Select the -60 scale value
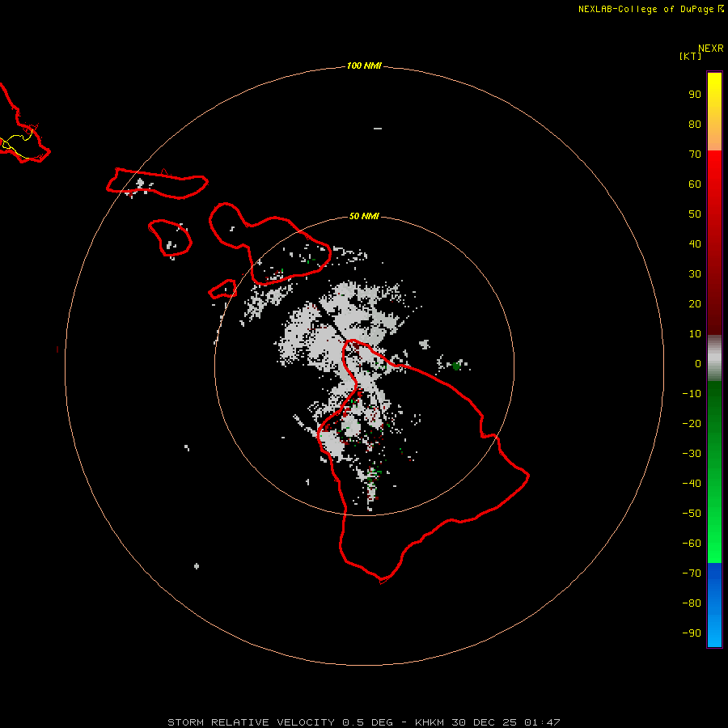The width and height of the screenshot is (728, 728). [692, 544]
